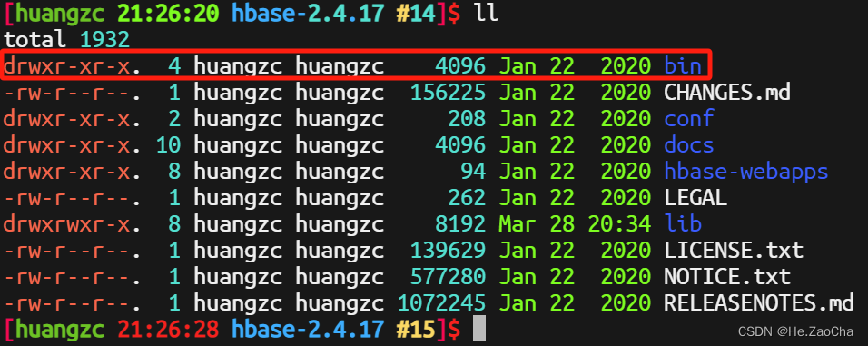Click file size 577280 of NOTICE.txt
Viewport: 868px width, 346px height.
pos(448,277)
